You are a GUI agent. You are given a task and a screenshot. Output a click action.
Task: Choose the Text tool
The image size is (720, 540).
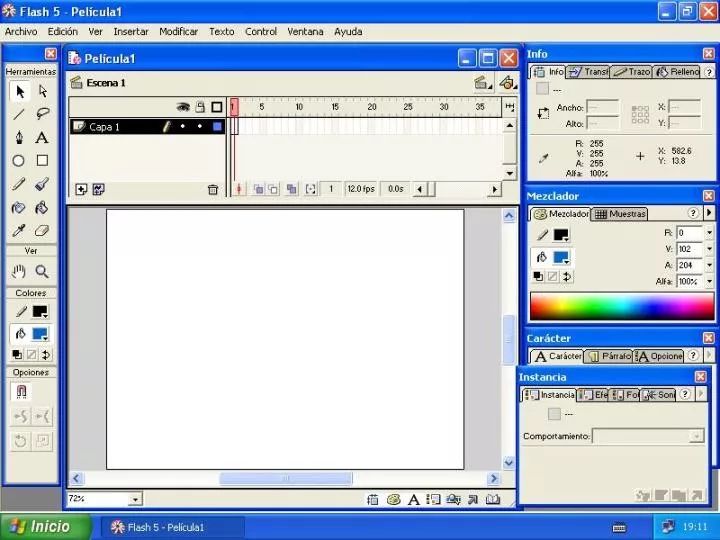click(x=42, y=137)
